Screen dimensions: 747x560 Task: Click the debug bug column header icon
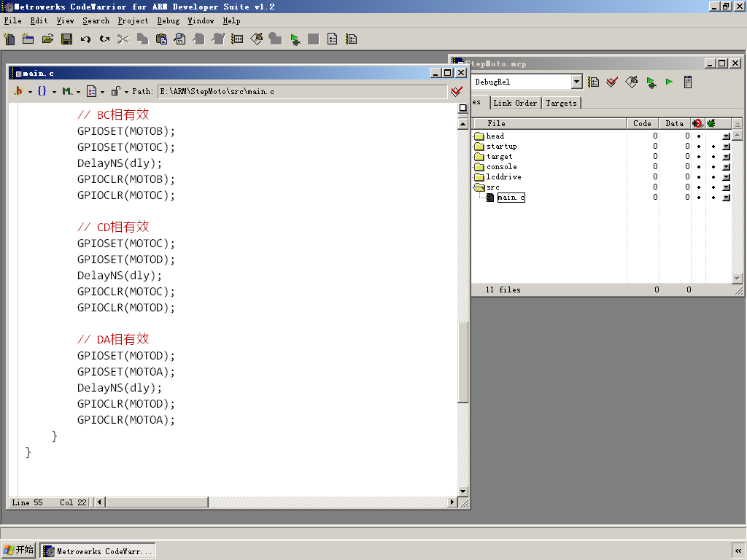click(711, 123)
